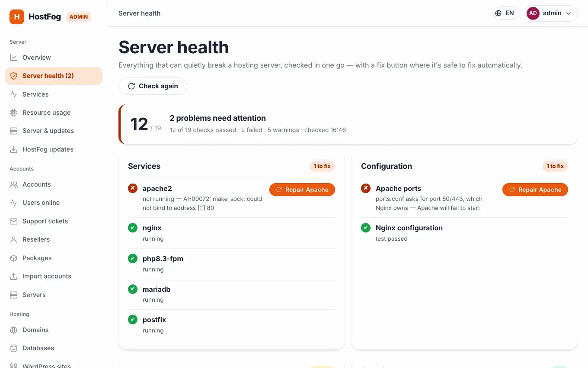Click the 12 / 19 score number
This screenshot has width=588, height=368.
point(146,124)
